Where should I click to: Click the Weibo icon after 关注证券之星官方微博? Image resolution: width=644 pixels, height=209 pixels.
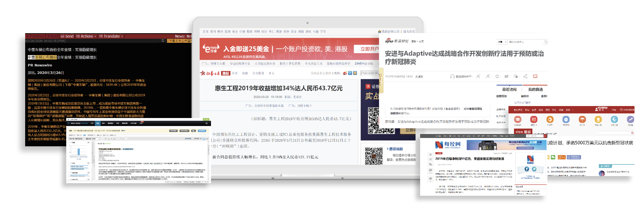click(x=345, y=73)
